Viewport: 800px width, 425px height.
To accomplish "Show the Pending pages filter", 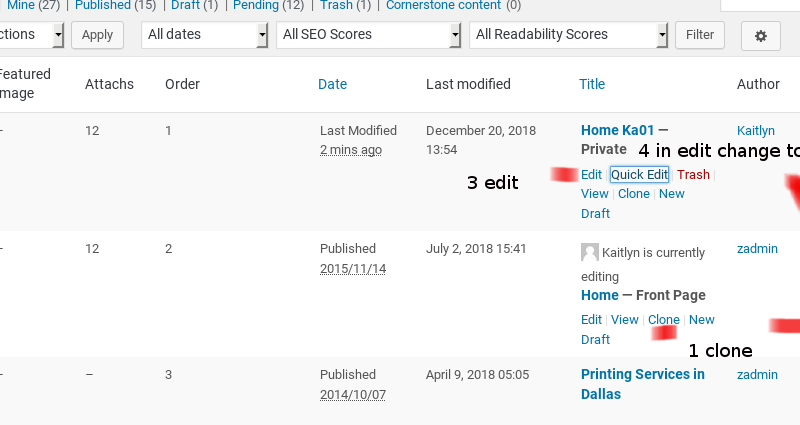I will (x=255, y=5).
